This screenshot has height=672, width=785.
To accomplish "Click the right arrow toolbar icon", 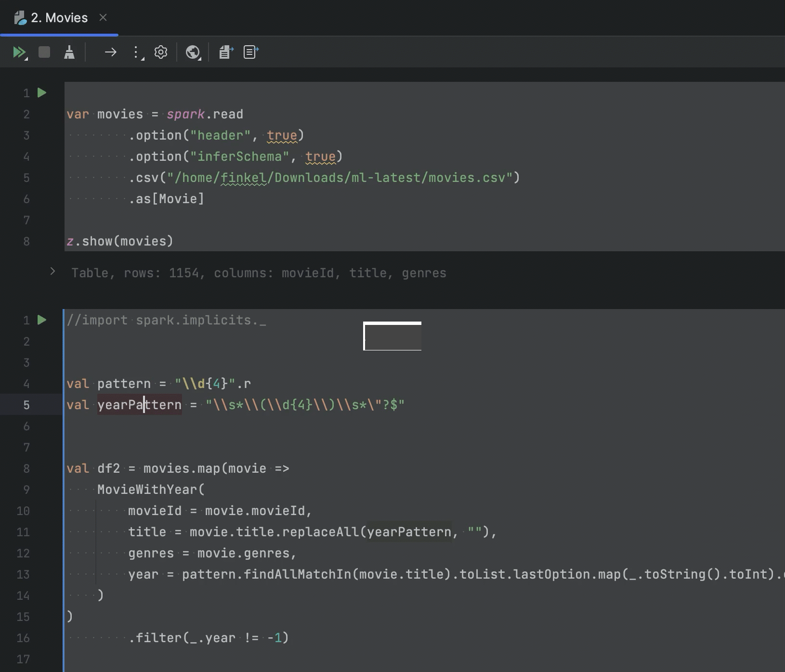I will click(x=111, y=52).
